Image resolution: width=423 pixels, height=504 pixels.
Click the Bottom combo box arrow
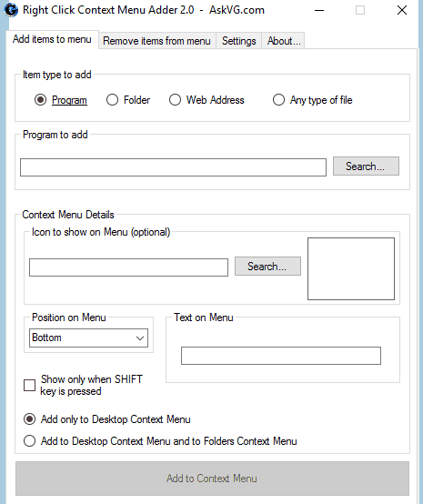click(140, 338)
